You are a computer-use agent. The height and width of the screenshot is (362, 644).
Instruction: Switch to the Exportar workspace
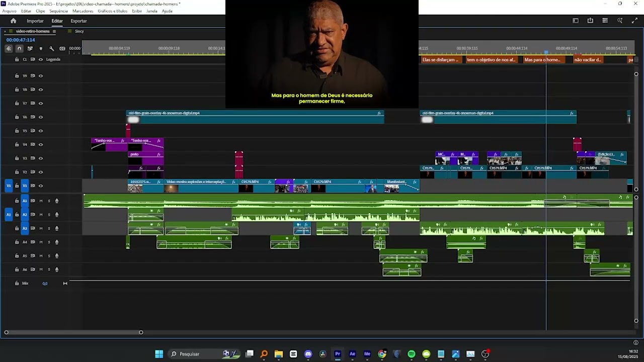(x=78, y=21)
